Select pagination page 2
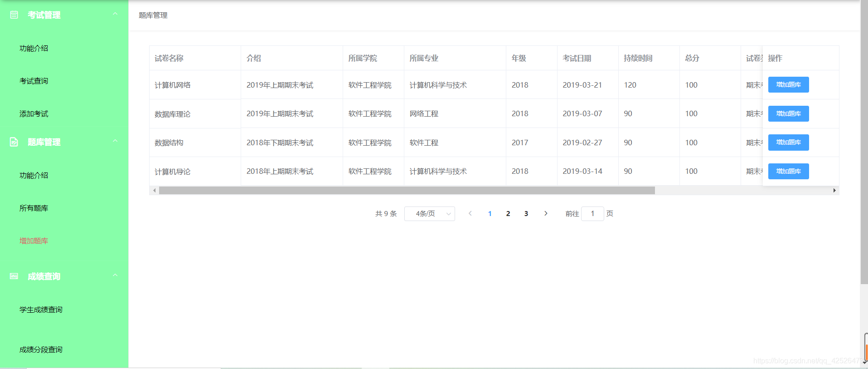Screen dimensions: 868x369 coord(508,213)
